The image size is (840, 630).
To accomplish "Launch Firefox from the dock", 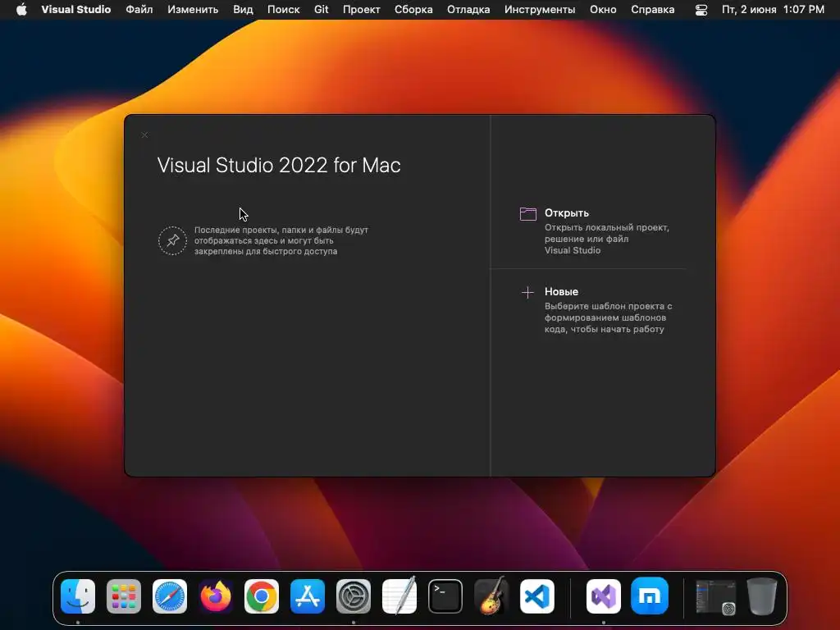I will 216,596.
